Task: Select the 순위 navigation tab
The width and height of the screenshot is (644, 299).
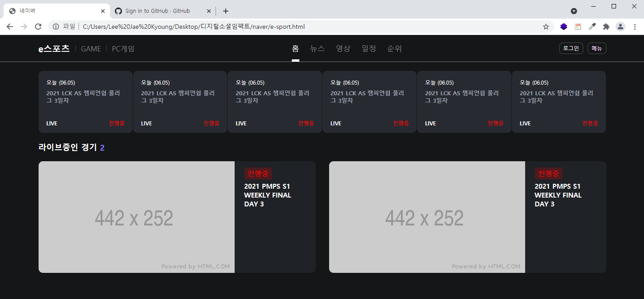Action: [394, 49]
